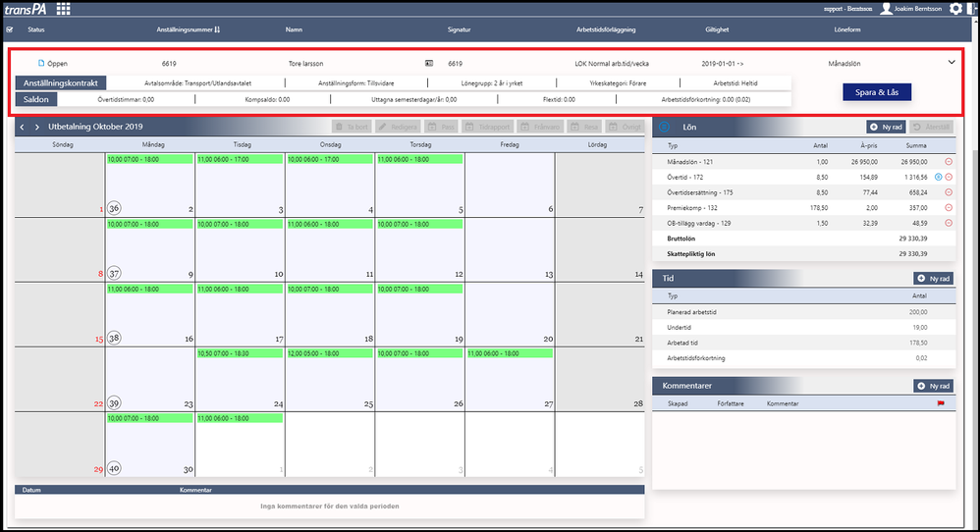The width and height of the screenshot is (980, 532).
Task: Go to the previous payment period arrow
Action: (22, 127)
